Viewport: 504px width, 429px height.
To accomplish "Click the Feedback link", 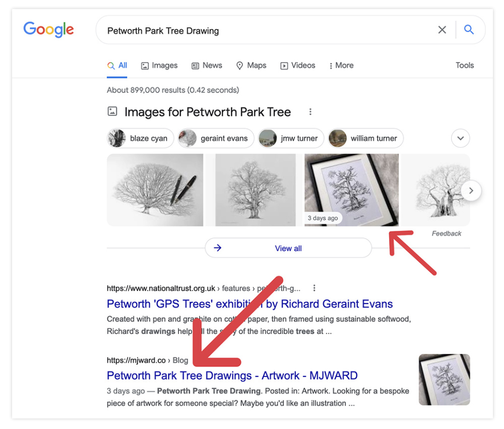I will pyautogui.click(x=447, y=233).
